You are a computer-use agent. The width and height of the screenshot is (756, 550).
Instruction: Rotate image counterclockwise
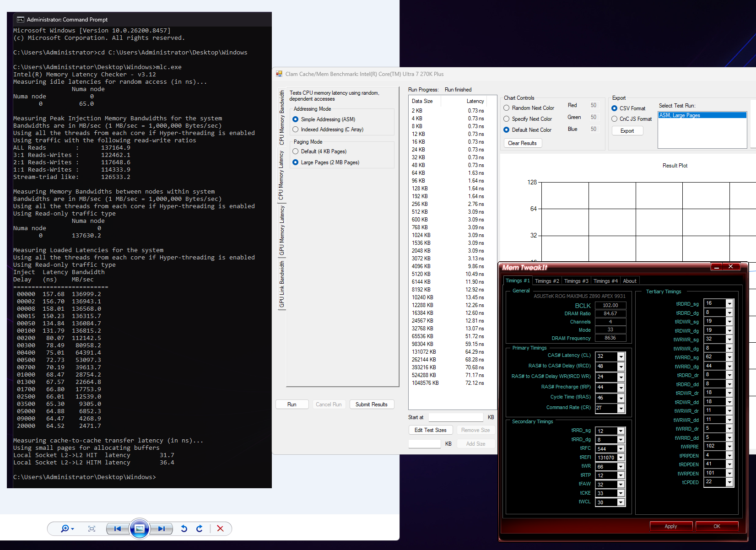tap(184, 528)
